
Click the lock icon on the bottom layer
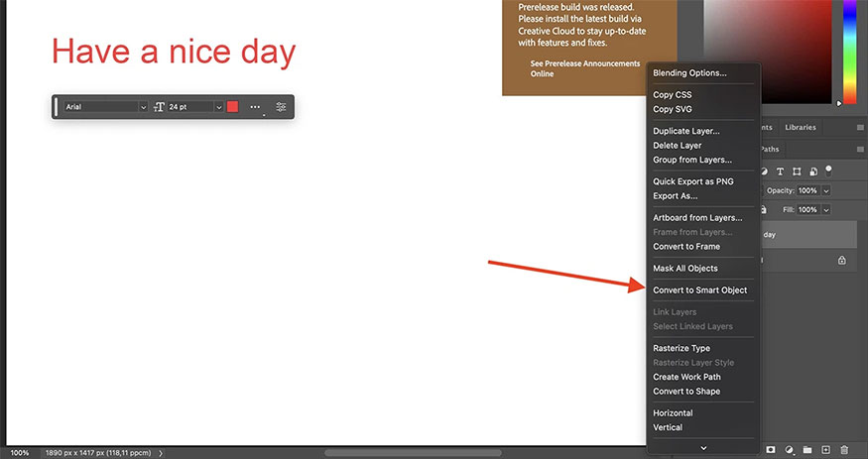click(x=842, y=260)
